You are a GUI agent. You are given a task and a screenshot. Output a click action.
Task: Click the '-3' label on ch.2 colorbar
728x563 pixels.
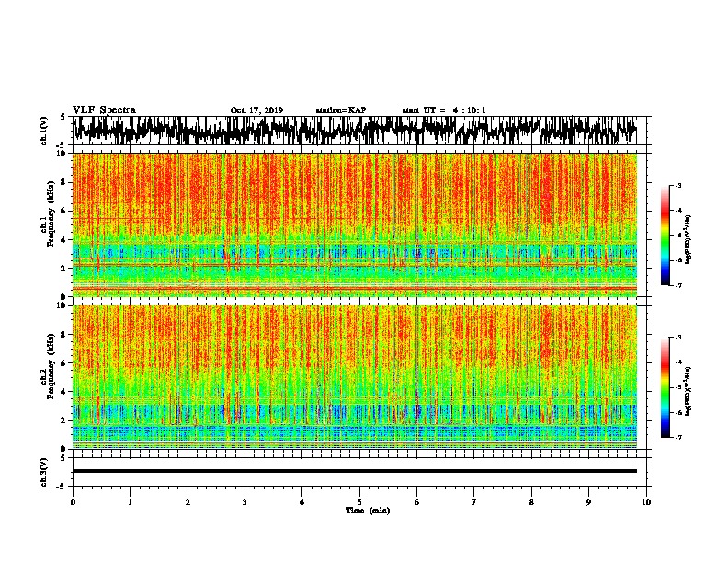(677, 338)
